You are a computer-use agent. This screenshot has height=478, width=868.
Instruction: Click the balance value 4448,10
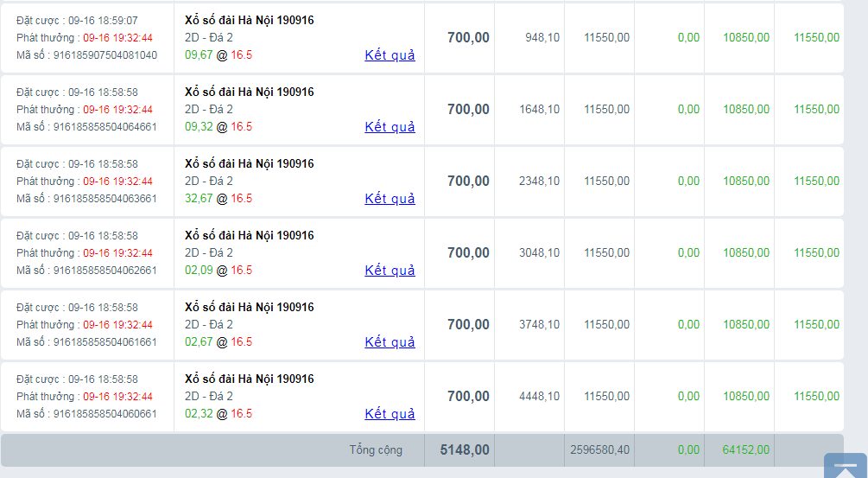539,397
